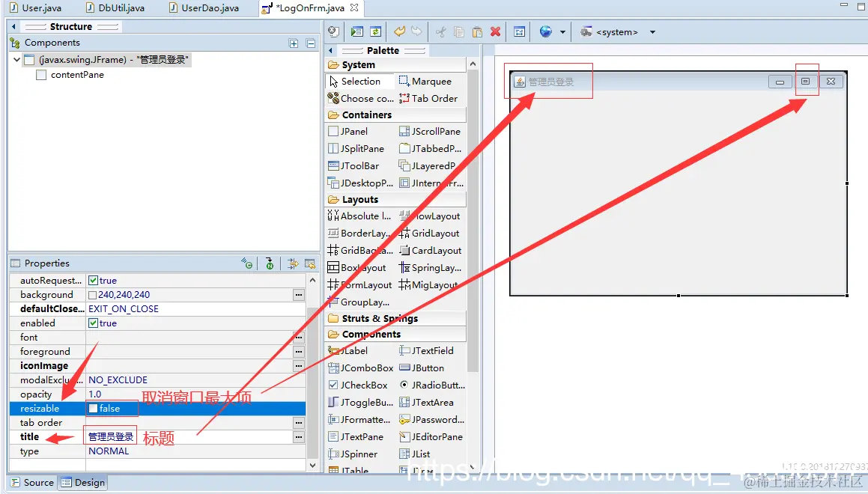The height and width of the screenshot is (494, 868).
Task: Click the globe externalize strings icon
Action: tap(546, 32)
